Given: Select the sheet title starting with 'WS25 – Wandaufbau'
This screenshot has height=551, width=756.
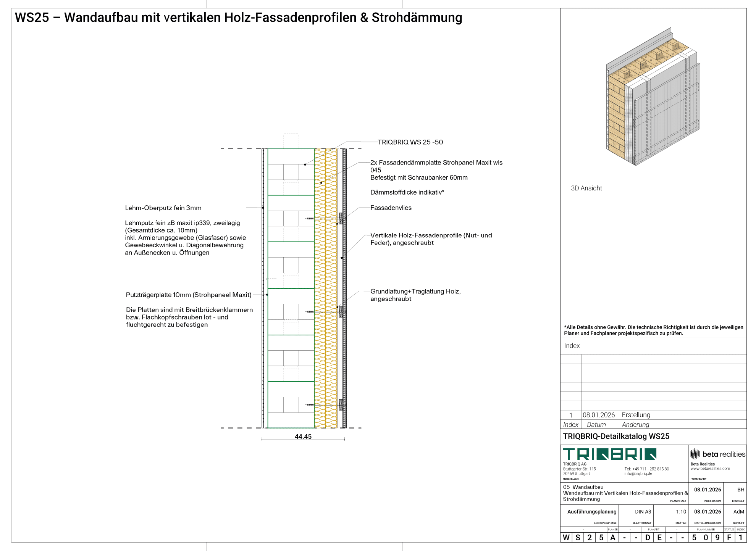Looking at the screenshot, I should point(238,18).
